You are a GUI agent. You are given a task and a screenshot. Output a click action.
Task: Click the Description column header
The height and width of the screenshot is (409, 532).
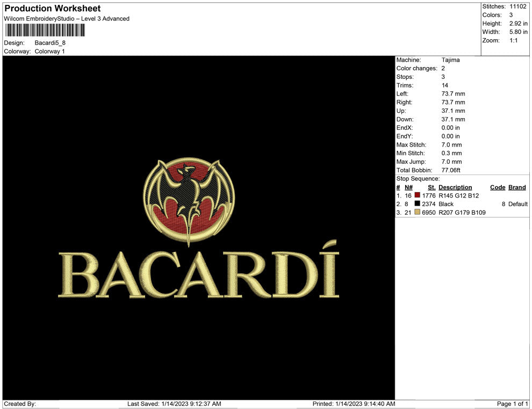(x=455, y=187)
